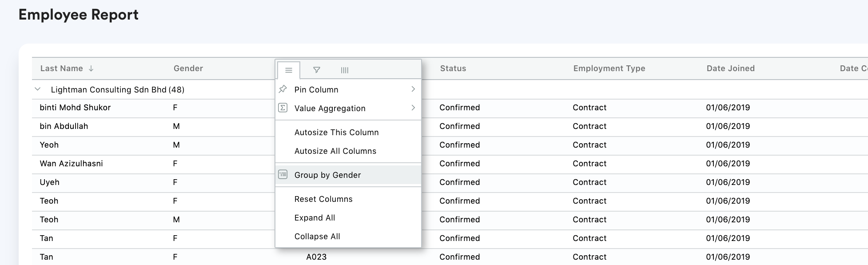Choose Expand All from menu
The image size is (868, 265).
point(315,218)
